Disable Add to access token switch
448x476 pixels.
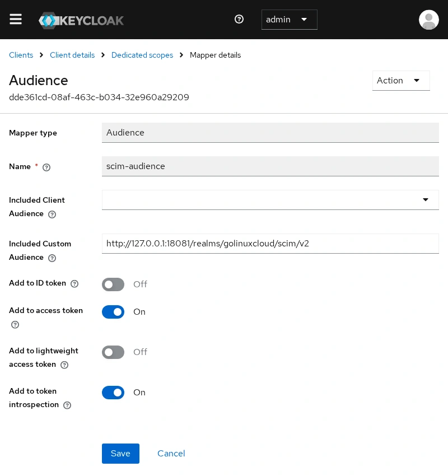(x=113, y=312)
